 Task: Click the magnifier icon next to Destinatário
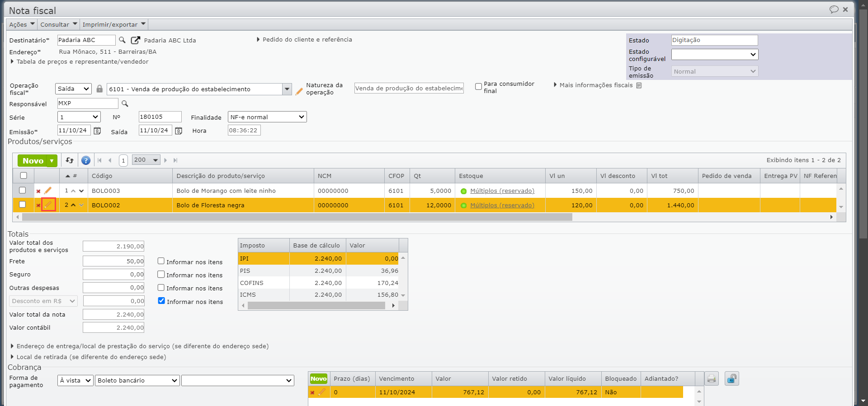[122, 40]
